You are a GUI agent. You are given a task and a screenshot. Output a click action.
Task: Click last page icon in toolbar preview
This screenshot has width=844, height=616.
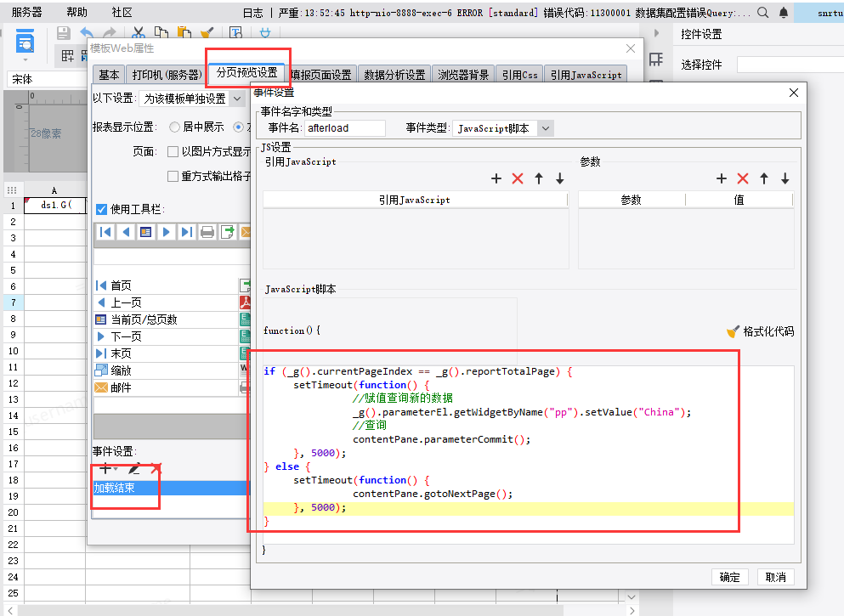tap(187, 232)
